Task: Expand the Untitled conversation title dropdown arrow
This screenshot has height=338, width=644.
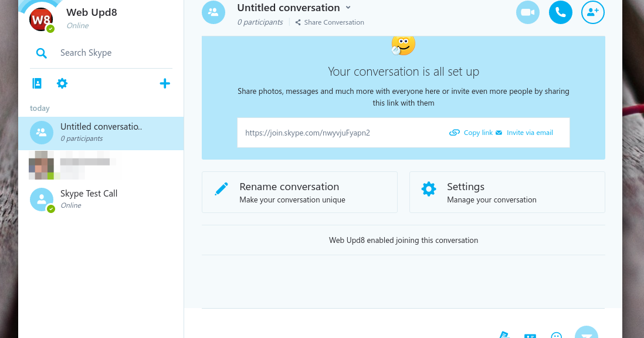Action: [x=348, y=8]
